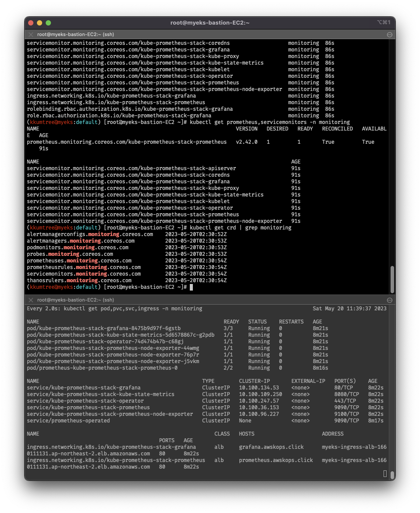Click the text alertmanagerconfigs.monitoring.coreos.com
420x513 pixels.
pos(90,234)
